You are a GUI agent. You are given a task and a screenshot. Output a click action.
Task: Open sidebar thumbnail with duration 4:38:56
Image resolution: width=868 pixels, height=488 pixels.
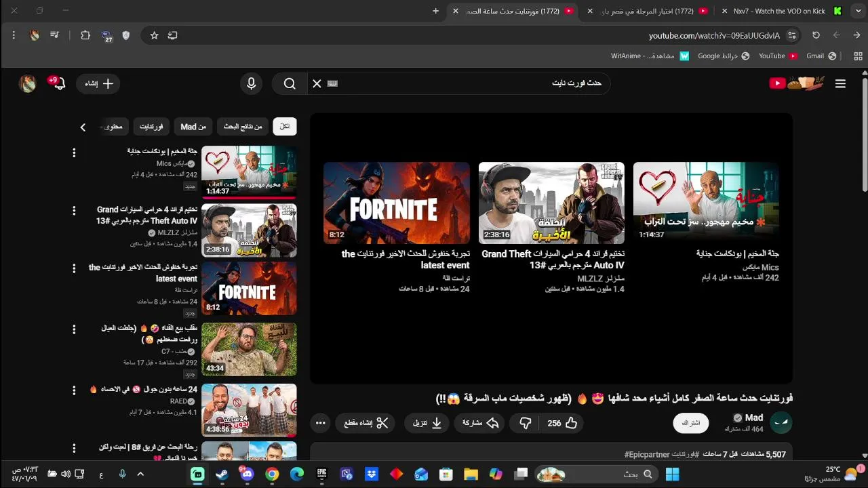[x=249, y=411]
